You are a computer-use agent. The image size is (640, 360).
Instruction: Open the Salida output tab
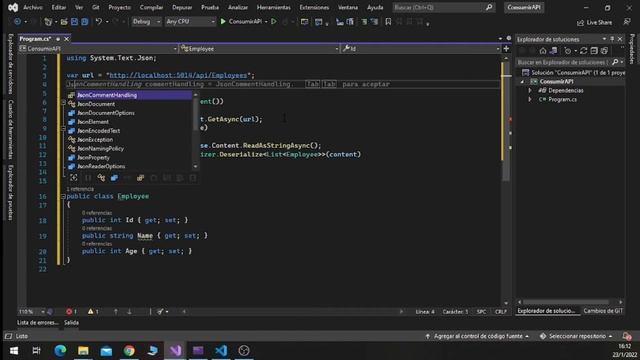(71, 323)
